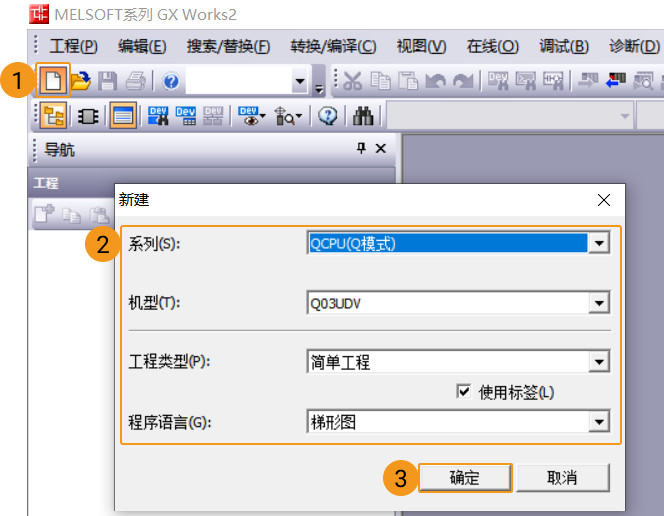The image size is (664, 516).
Task: Click the Print toolbar icon
Action: pos(136,80)
